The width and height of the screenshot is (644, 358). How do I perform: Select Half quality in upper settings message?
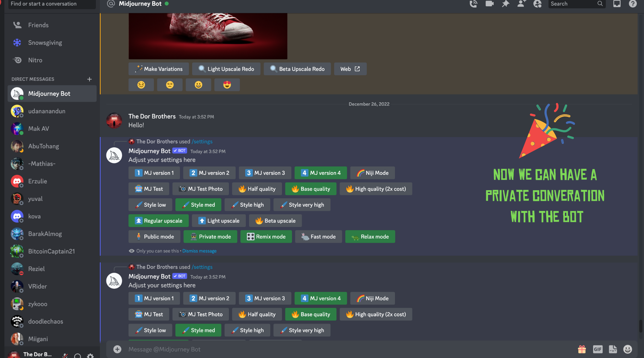pyautogui.click(x=257, y=189)
